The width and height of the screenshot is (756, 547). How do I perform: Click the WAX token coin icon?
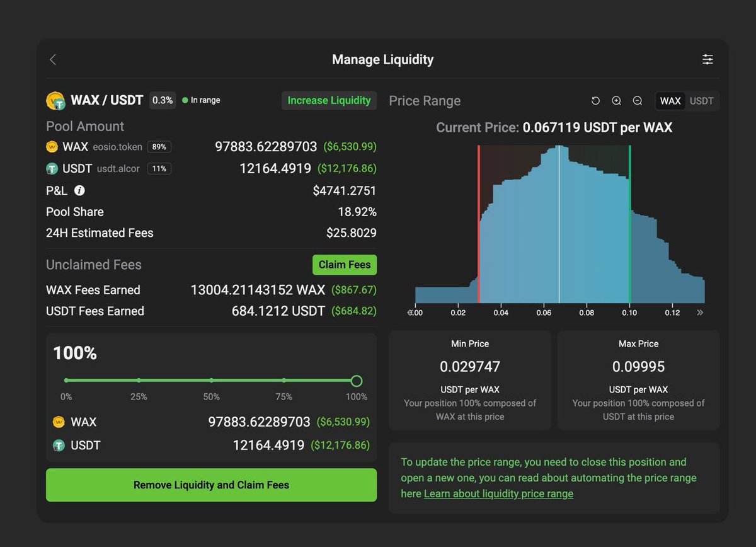53,146
